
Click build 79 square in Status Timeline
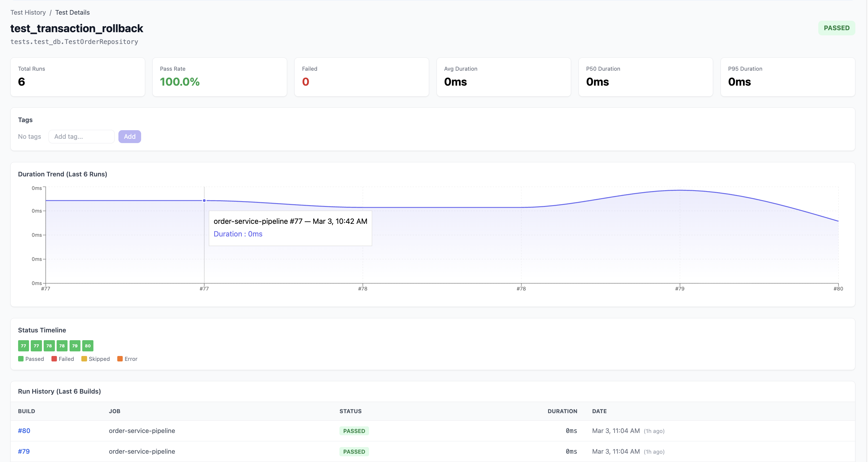75,346
